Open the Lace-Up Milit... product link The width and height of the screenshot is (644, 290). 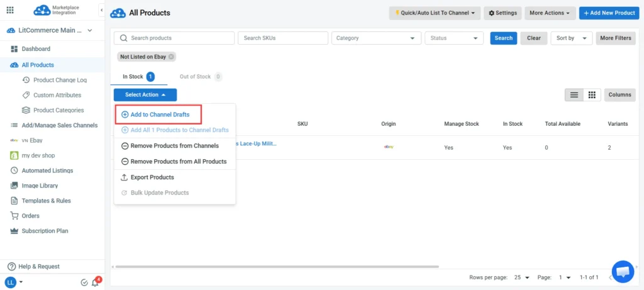(257, 143)
